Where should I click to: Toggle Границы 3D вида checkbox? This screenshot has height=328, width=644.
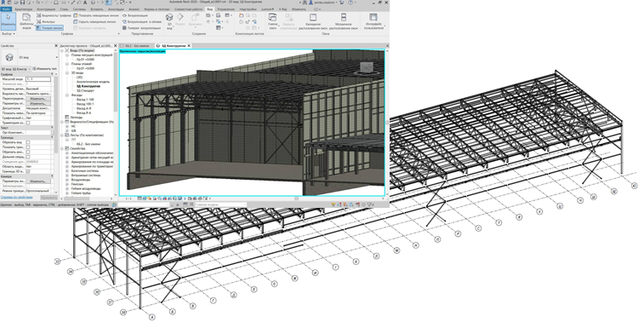[28, 171]
